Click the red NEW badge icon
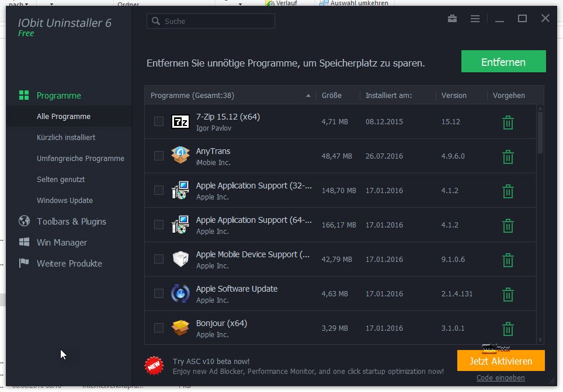The height and width of the screenshot is (392, 563). click(x=154, y=366)
